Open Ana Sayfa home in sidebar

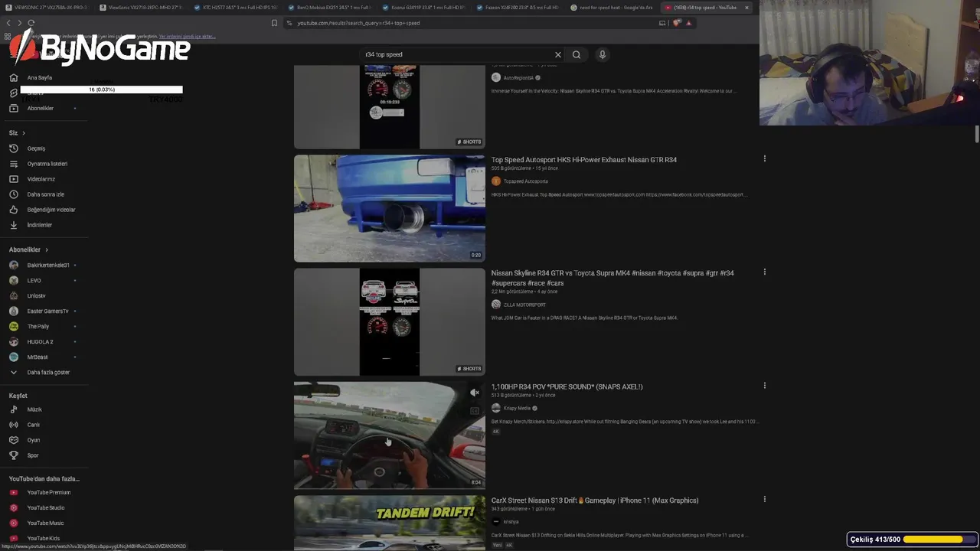coord(40,77)
